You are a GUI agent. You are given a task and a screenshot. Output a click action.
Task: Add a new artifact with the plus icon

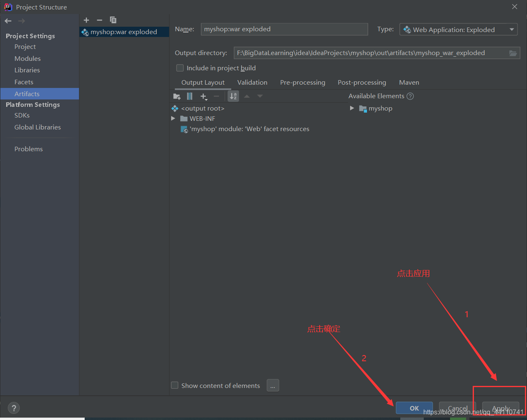point(86,20)
